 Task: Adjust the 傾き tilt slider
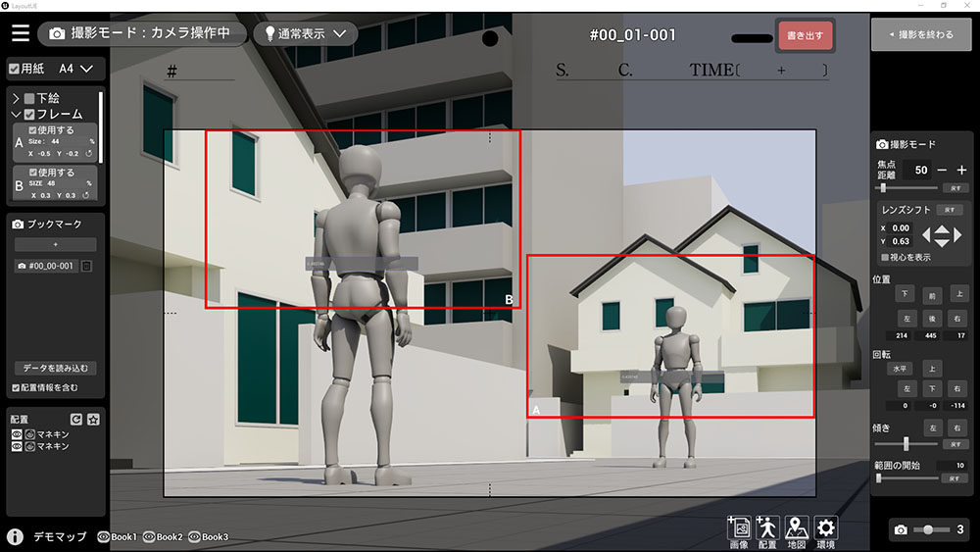tap(906, 443)
